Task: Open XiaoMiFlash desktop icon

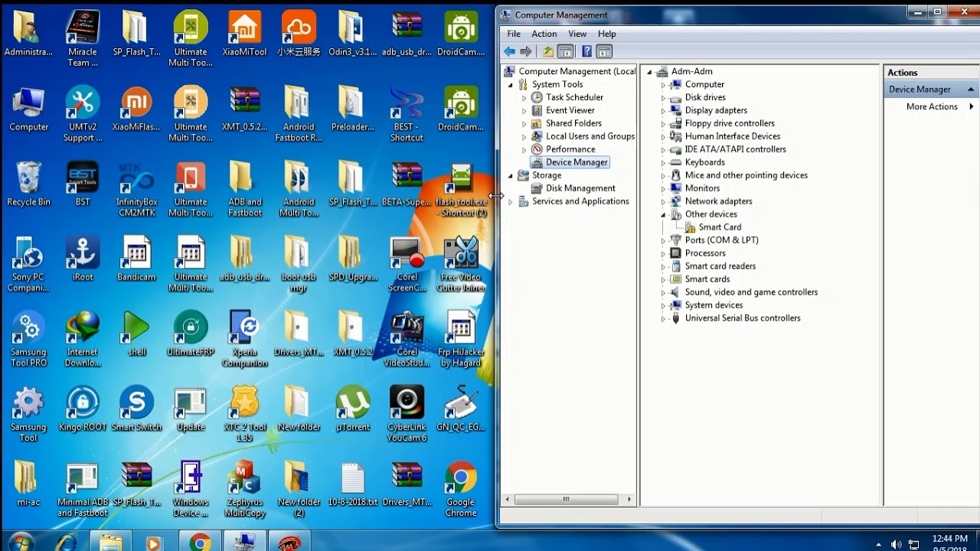Action: click(x=136, y=109)
